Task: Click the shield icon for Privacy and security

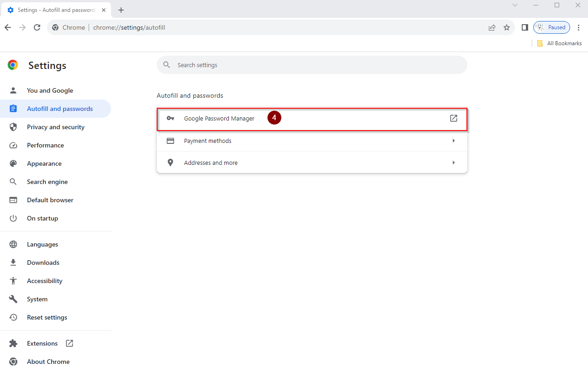Action: (x=13, y=127)
